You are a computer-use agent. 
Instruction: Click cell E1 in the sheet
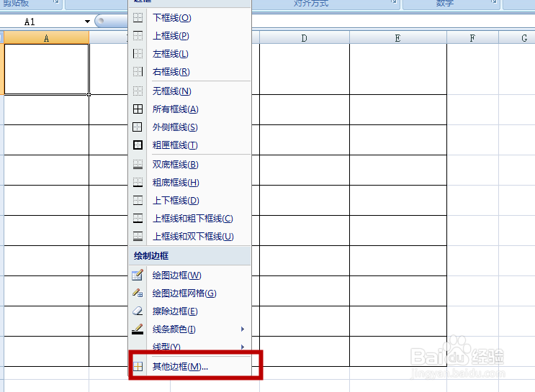click(x=398, y=69)
